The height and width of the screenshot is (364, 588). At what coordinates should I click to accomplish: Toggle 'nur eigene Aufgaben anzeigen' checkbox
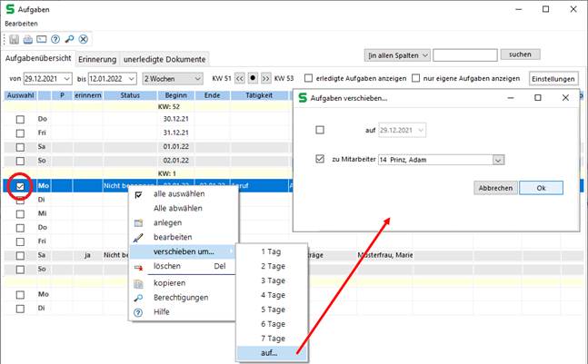[x=416, y=79]
